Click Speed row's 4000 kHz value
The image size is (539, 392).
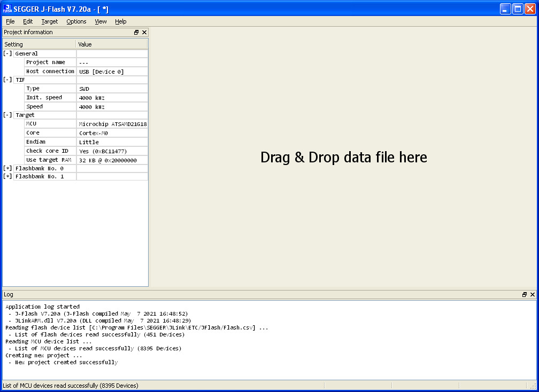[112, 107]
